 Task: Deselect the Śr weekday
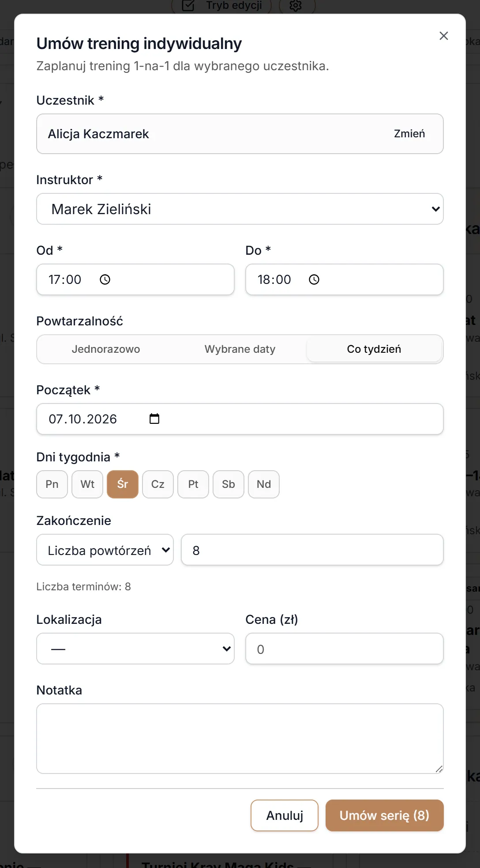pos(123,484)
